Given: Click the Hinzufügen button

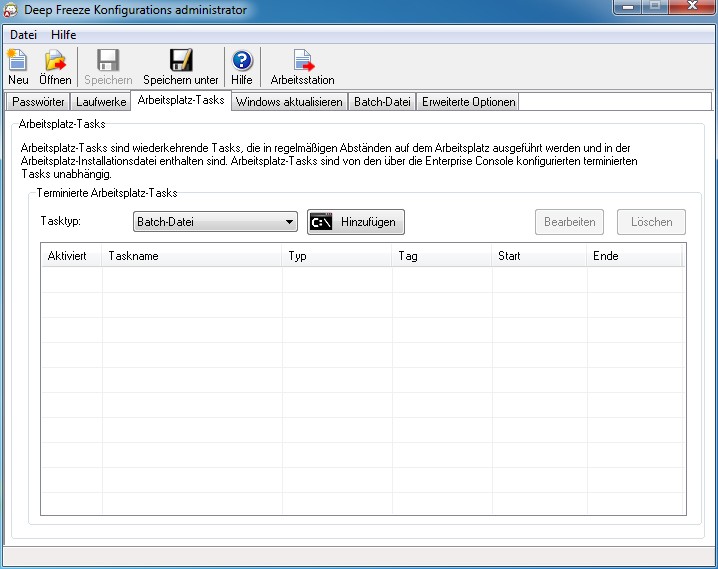Looking at the screenshot, I should pos(356,222).
